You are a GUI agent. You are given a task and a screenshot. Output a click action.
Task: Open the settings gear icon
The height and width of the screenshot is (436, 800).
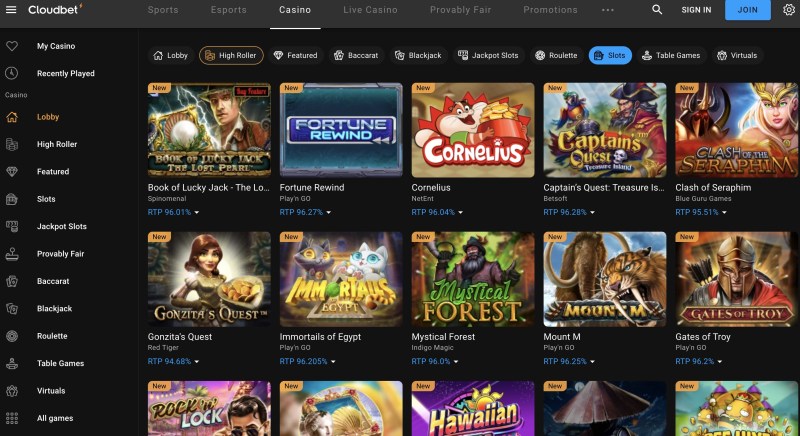point(789,10)
